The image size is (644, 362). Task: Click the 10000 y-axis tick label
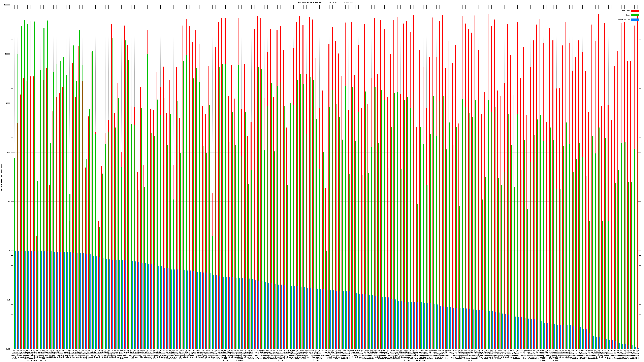pos(8,54)
